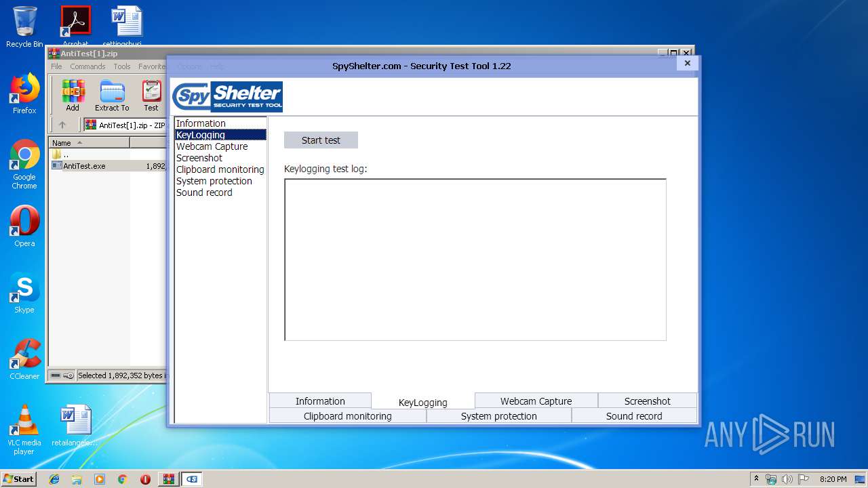Select AntiTest.exe in the WinRAR file list
This screenshot has height=488, width=868.
coord(84,165)
